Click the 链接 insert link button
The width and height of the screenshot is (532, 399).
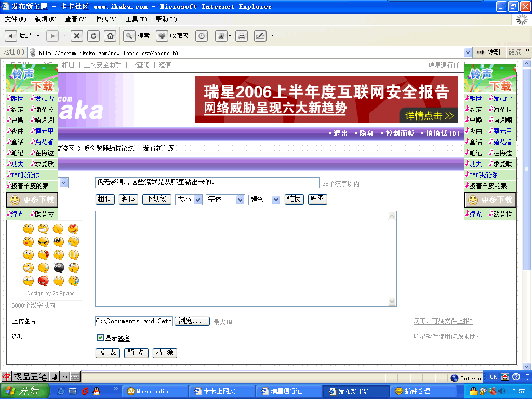pyautogui.click(x=294, y=199)
